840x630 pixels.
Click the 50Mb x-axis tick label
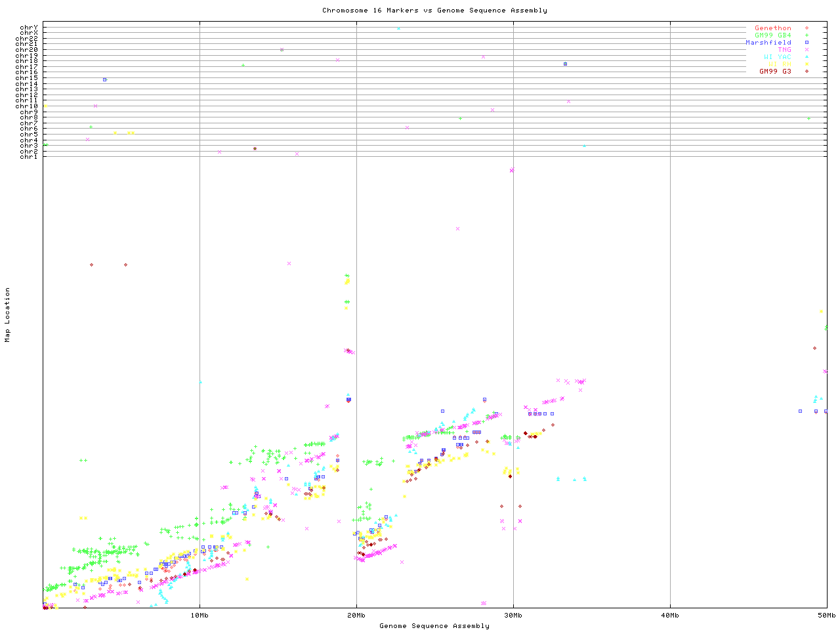coord(826,616)
